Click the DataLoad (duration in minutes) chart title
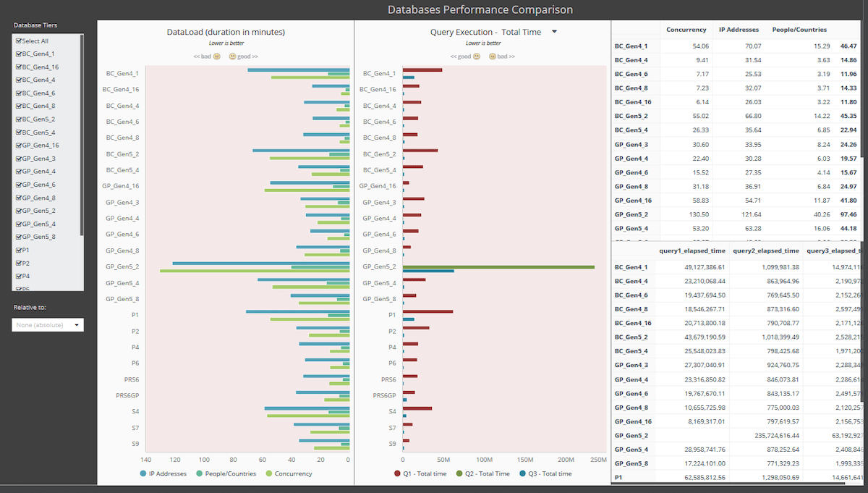 pos(226,32)
